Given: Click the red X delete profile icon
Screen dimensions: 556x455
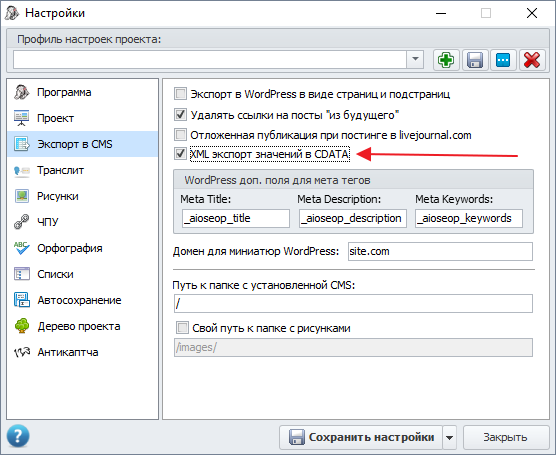Looking at the screenshot, I should point(532,60).
